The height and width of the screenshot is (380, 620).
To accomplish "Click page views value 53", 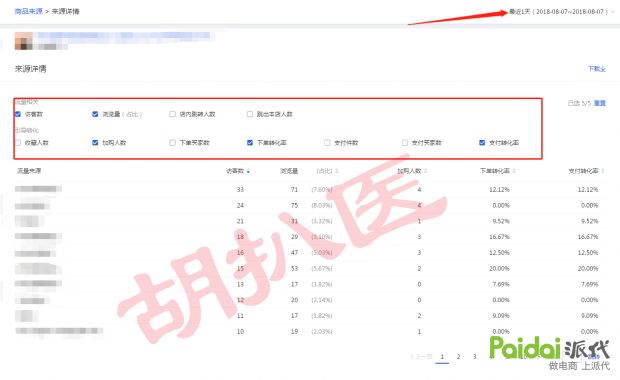I will click(294, 268).
